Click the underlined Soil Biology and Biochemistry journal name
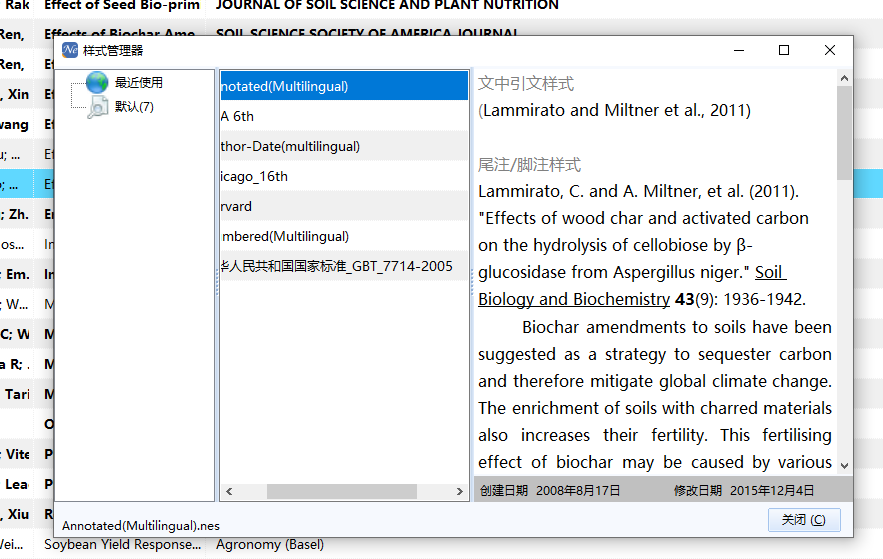 (574, 299)
